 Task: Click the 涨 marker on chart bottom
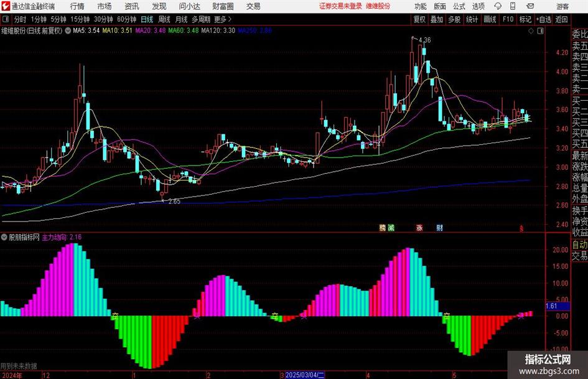(x=419, y=227)
